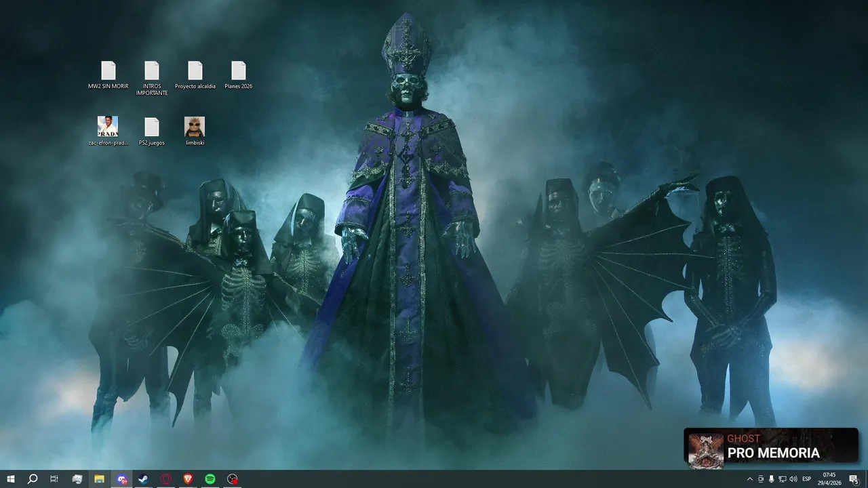Select the limbiski image thumbnail

click(x=195, y=127)
